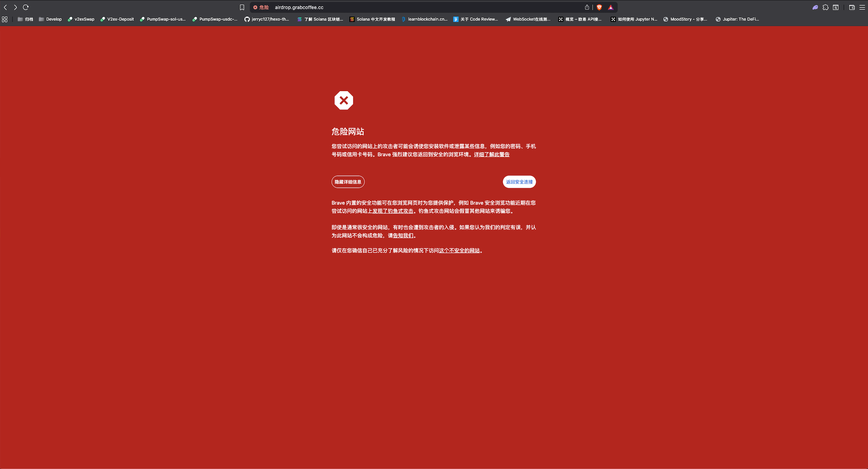Image resolution: width=868 pixels, height=469 pixels.
Task: Select the danger badge in the address bar
Action: tap(261, 7)
